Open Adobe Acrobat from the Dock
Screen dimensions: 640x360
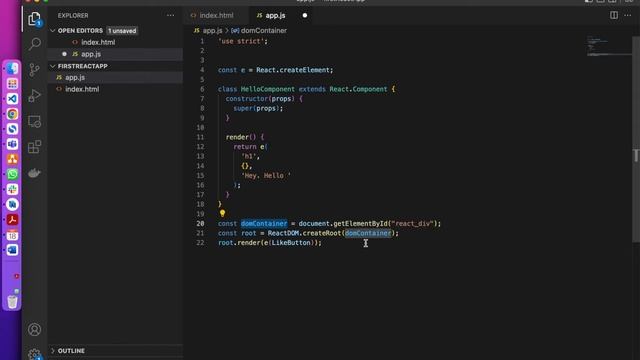[12, 220]
